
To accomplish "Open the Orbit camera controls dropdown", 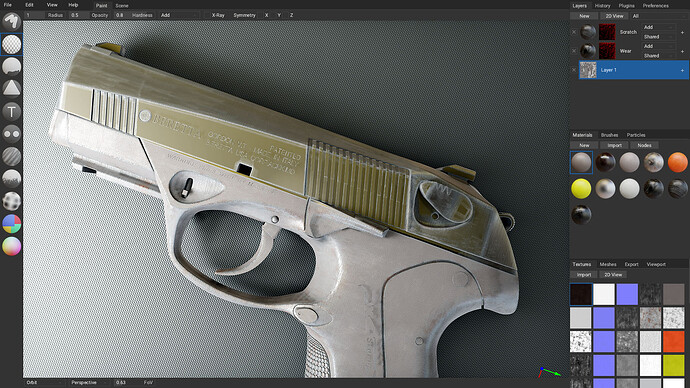I will [44, 382].
